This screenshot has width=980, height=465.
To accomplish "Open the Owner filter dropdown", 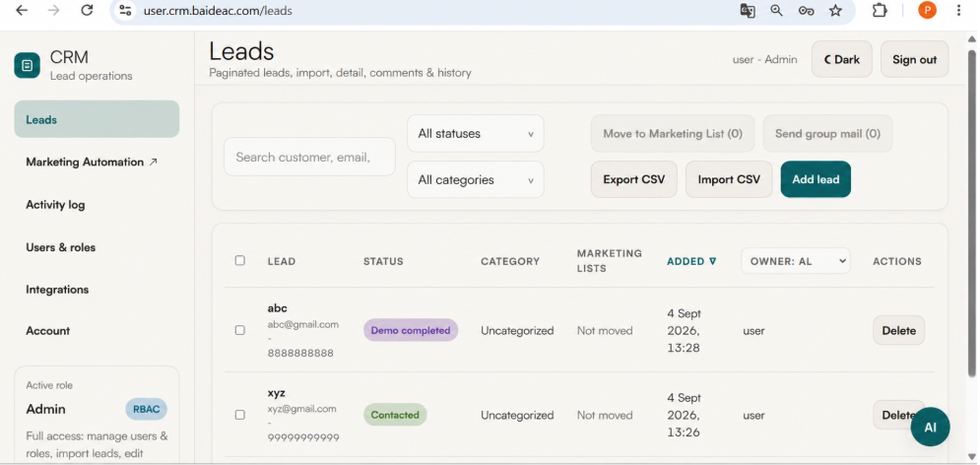I will tap(796, 261).
